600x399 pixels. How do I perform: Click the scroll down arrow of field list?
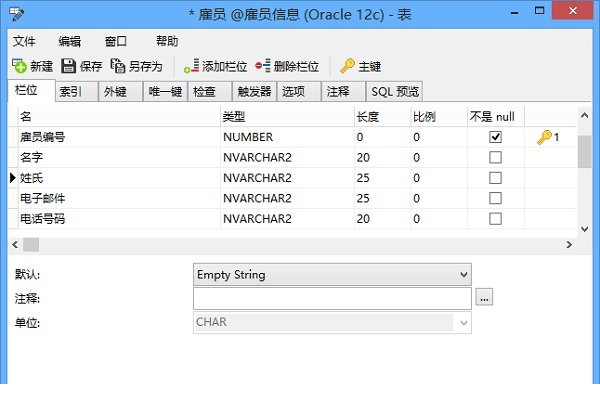(x=584, y=229)
